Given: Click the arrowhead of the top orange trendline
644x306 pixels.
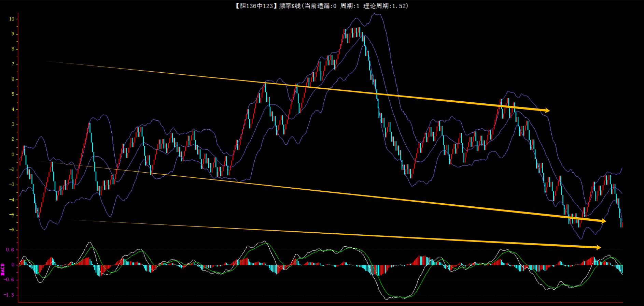Looking at the screenshot, I should (547, 111).
